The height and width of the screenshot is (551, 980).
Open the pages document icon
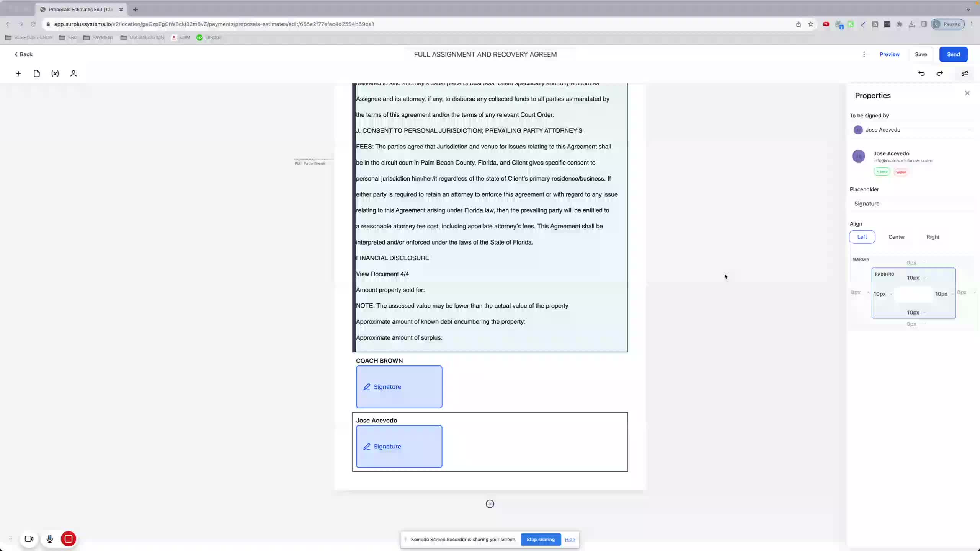pyautogui.click(x=36, y=73)
